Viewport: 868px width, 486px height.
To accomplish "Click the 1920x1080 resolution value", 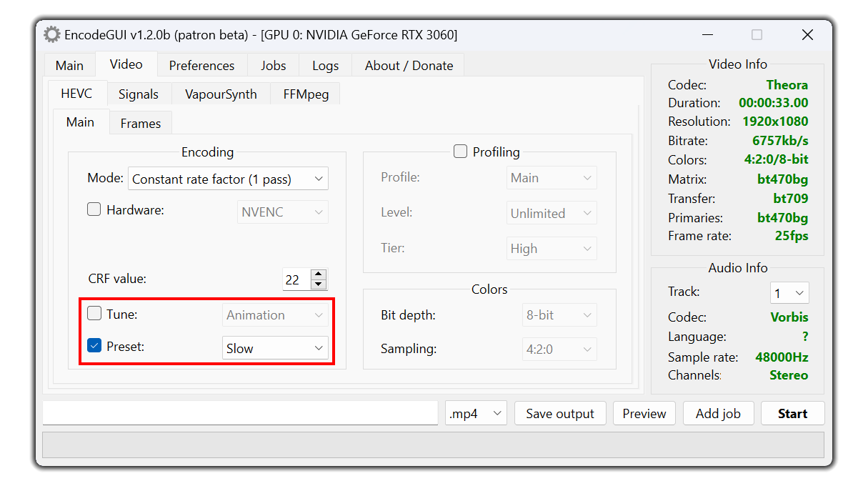I will click(x=775, y=121).
